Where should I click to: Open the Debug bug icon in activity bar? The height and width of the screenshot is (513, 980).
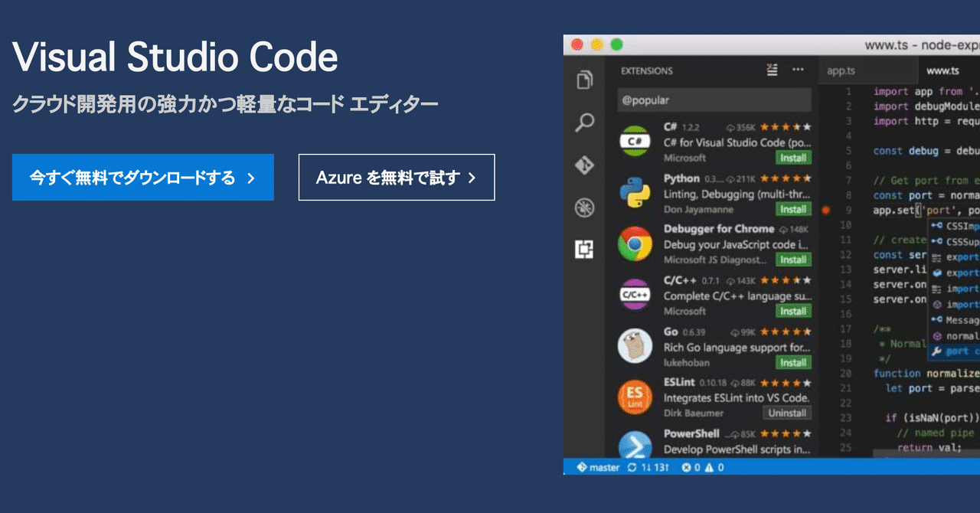click(585, 207)
